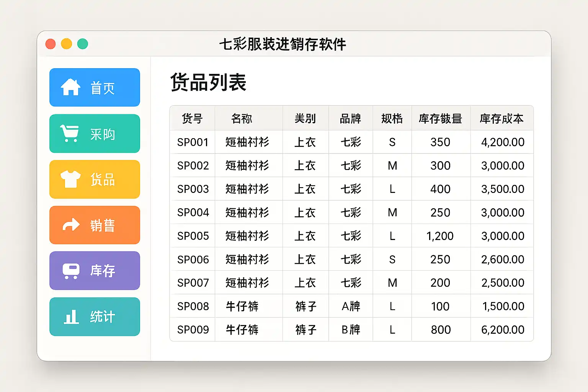This screenshot has height=392, width=588.
Task: Click brand 七彩 in row SP005
Action: click(351, 236)
